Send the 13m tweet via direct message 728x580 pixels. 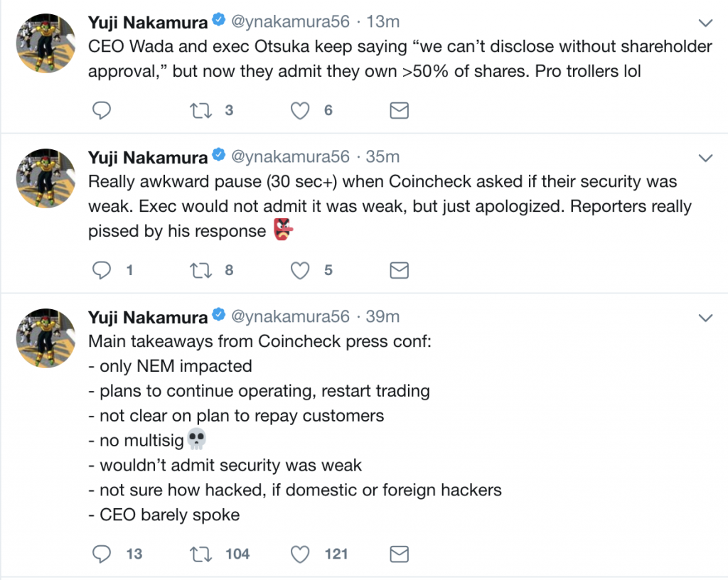pyautogui.click(x=400, y=110)
